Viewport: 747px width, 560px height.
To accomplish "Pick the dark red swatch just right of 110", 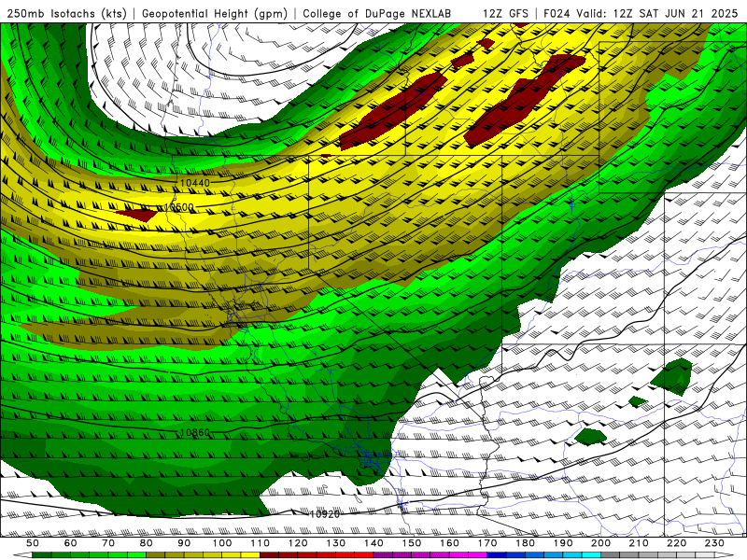I will pyautogui.click(x=269, y=555).
